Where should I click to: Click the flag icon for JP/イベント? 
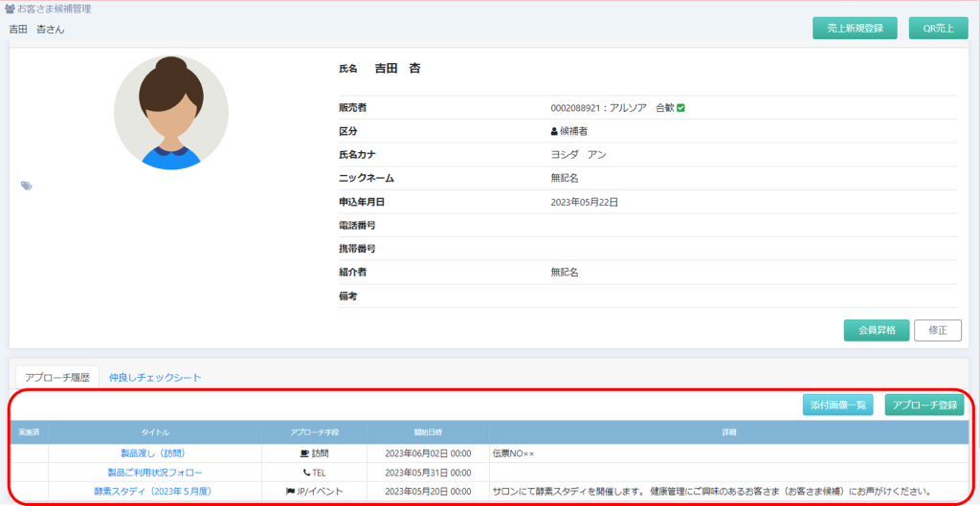(290, 492)
